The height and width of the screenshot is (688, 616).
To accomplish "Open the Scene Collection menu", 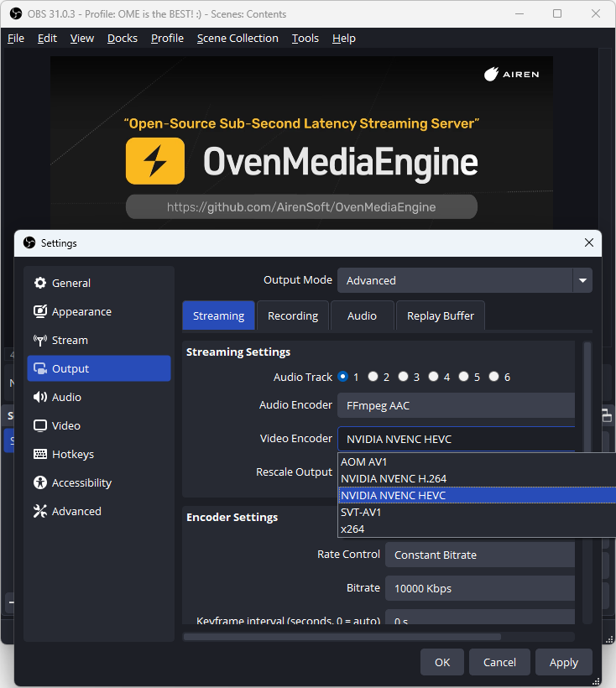I will click(x=238, y=38).
